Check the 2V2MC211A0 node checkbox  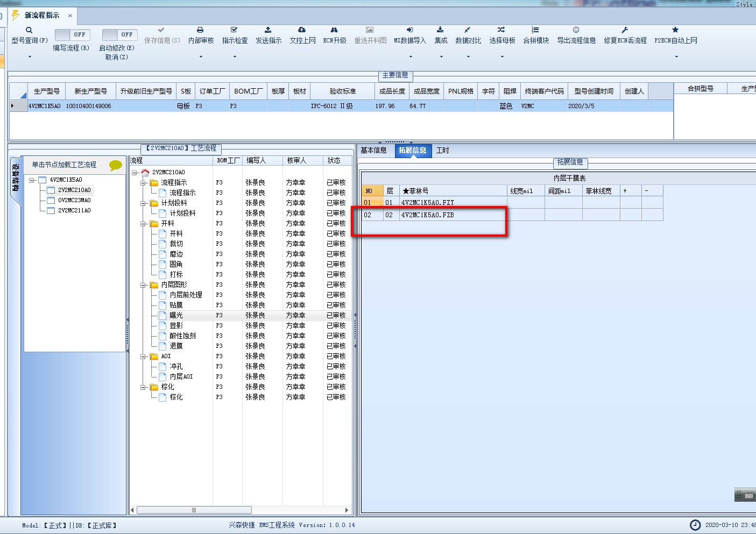pos(51,211)
